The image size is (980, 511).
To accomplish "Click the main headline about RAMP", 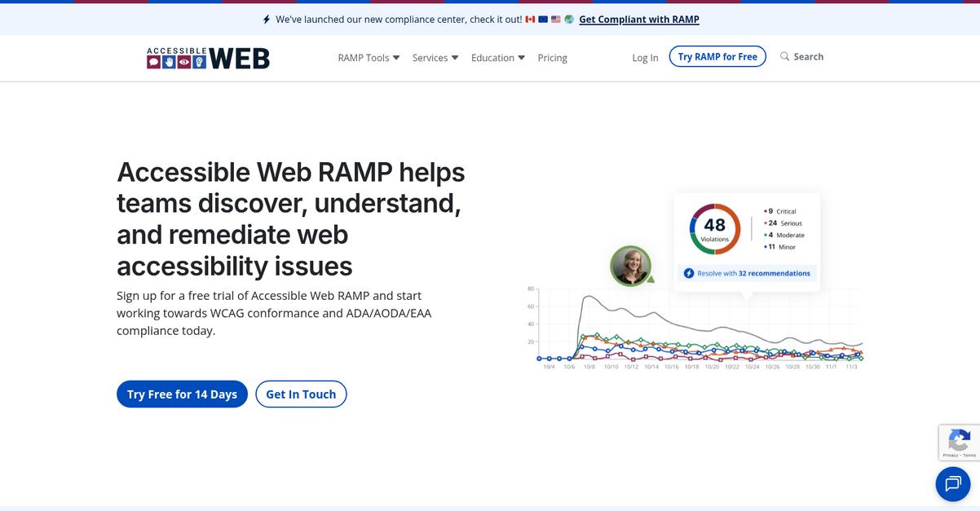I will click(x=291, y=218).
